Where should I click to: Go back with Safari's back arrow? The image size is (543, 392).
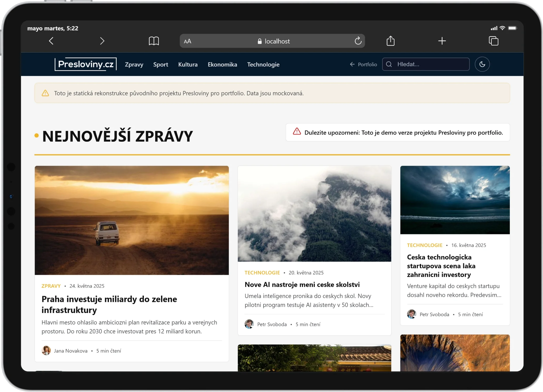coord(51,41)
